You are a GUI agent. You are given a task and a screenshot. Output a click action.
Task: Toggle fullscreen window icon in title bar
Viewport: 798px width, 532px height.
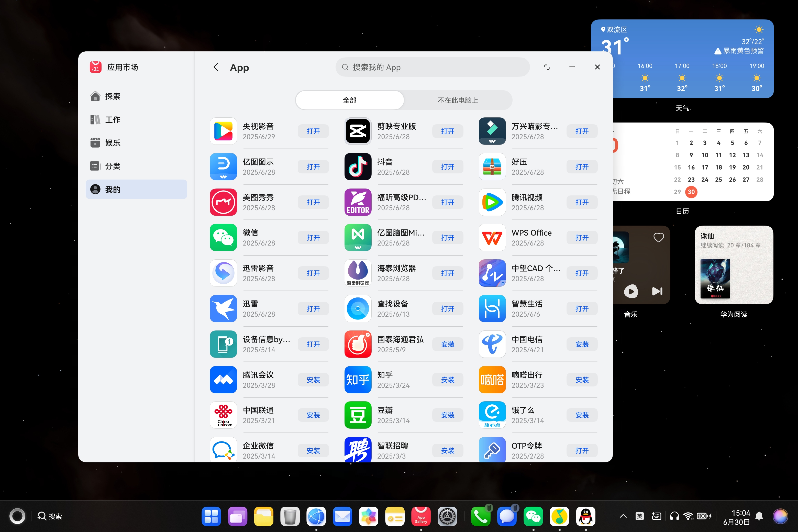click(x=547, y=67)
